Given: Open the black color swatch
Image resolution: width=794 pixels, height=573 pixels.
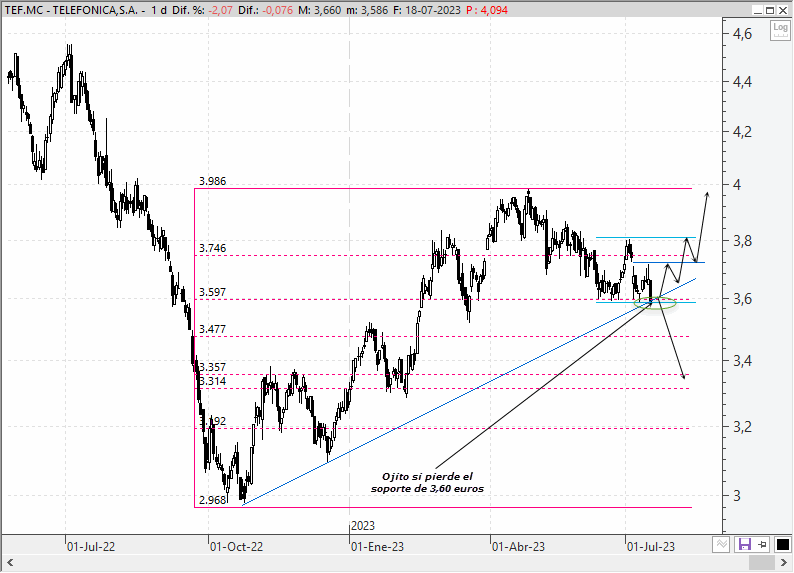Looking at the screenshot, I should pos(782,545).
